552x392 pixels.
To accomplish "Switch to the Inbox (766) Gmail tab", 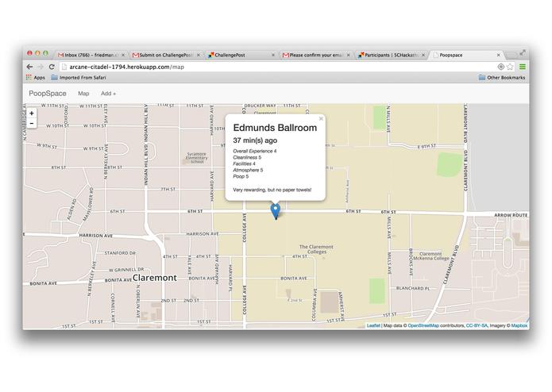I will pos(91,55).
